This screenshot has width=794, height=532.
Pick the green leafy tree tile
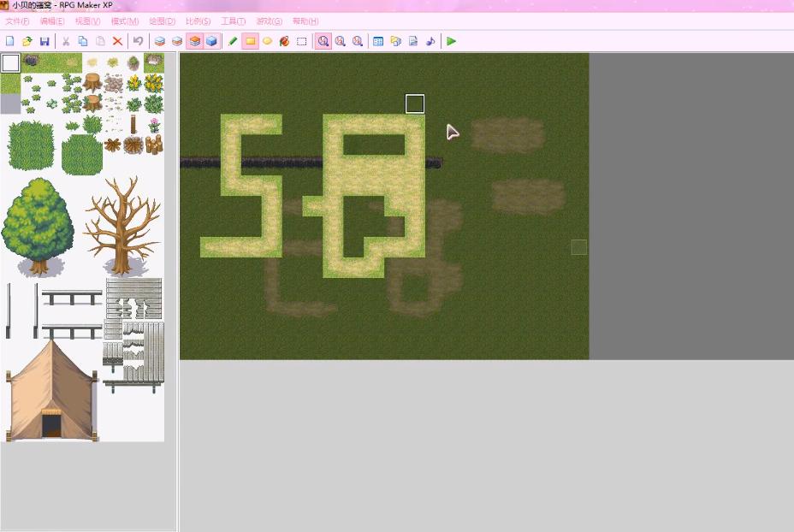39,227
